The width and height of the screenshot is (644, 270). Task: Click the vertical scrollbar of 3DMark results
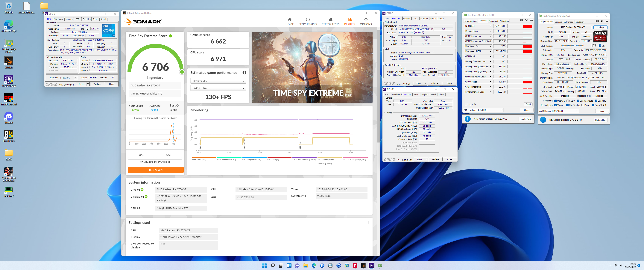pos(379,86)
